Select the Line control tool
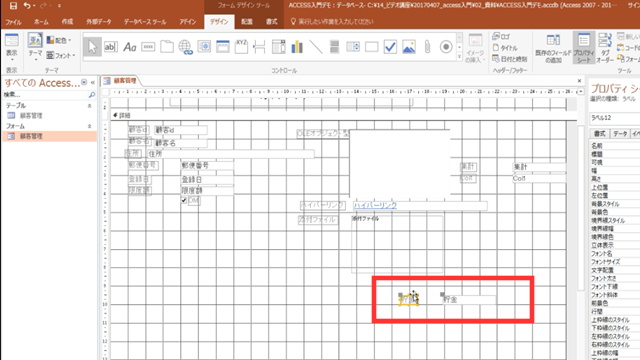 [316, 47]
